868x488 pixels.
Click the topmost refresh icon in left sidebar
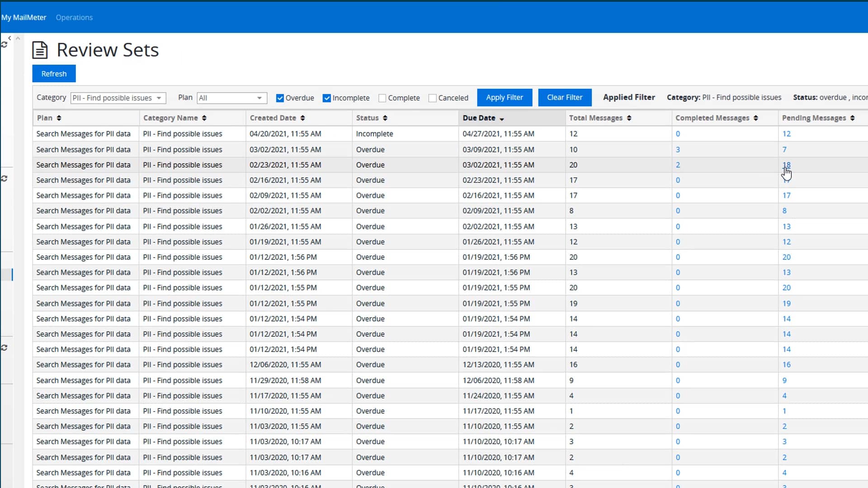click(x=5, y=45)
